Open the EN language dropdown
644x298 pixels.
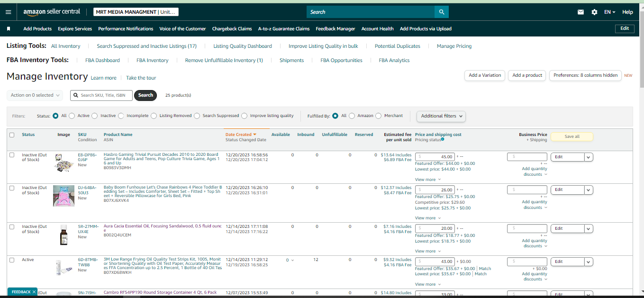point(609,12)
